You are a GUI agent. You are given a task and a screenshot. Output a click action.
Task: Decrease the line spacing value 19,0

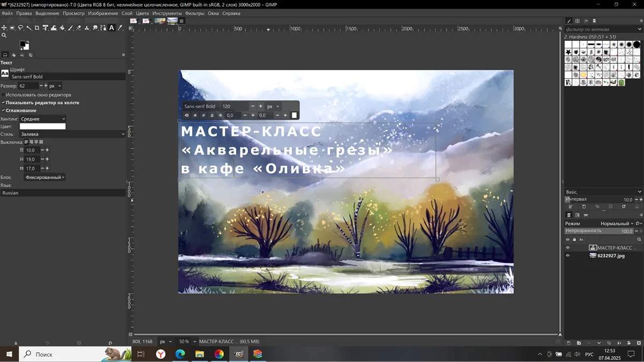coord(42,159)
